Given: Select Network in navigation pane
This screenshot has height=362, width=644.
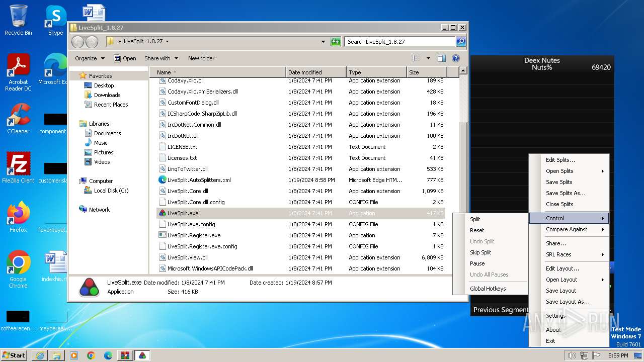Looking at the screenshot, I should click(99, 210).
